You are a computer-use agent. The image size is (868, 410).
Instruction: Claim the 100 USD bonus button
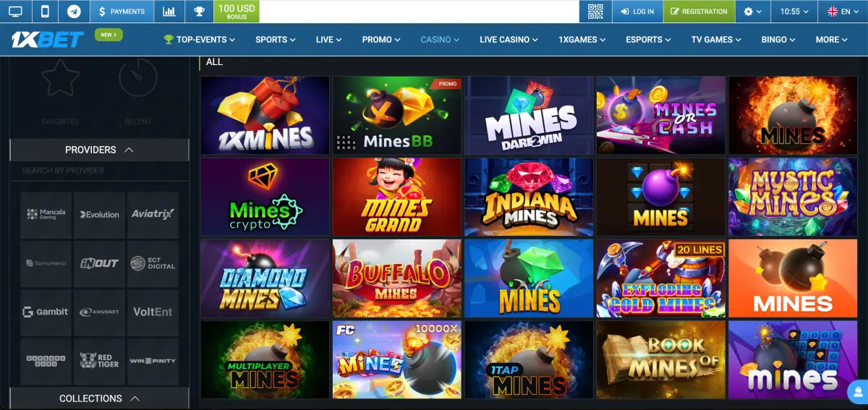pyautogui.click(x=237, y=12)
